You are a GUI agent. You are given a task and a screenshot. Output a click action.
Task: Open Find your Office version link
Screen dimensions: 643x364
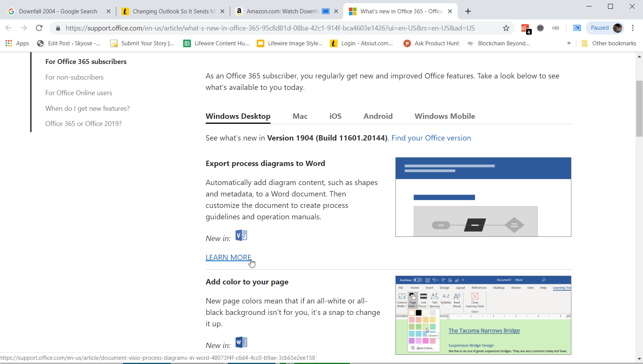point(431,138)
